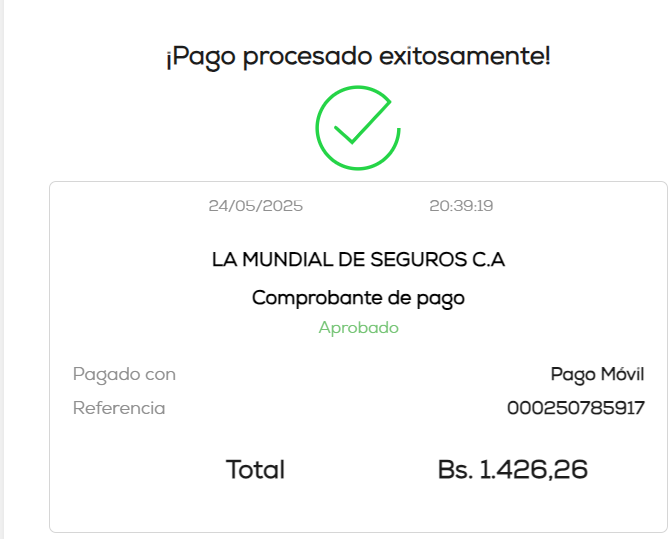Select the receipt time 20:39:19
Viewport: 671px width, 539px height.
click(x=461, y=206)
